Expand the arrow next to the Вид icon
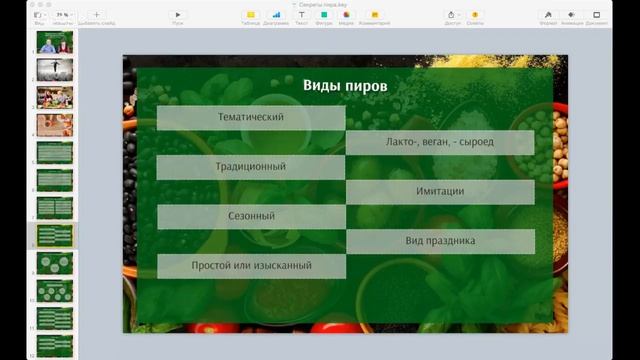640x360 pixels. (x=44, y=15)
